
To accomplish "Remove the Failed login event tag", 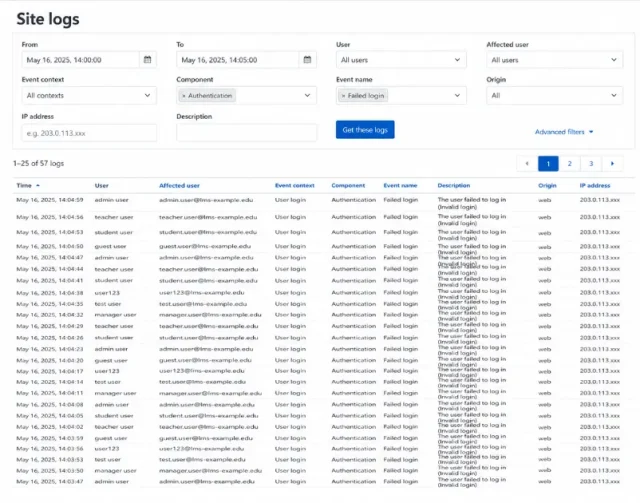I will [343, 96].
